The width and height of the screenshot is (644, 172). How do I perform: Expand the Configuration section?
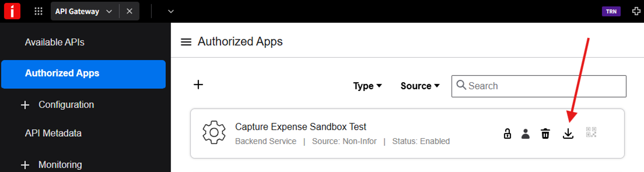pyautogui.click(x=58, y=105)
